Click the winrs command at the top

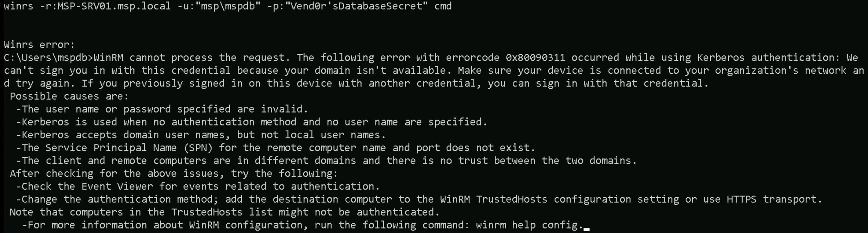coord(18,6)
